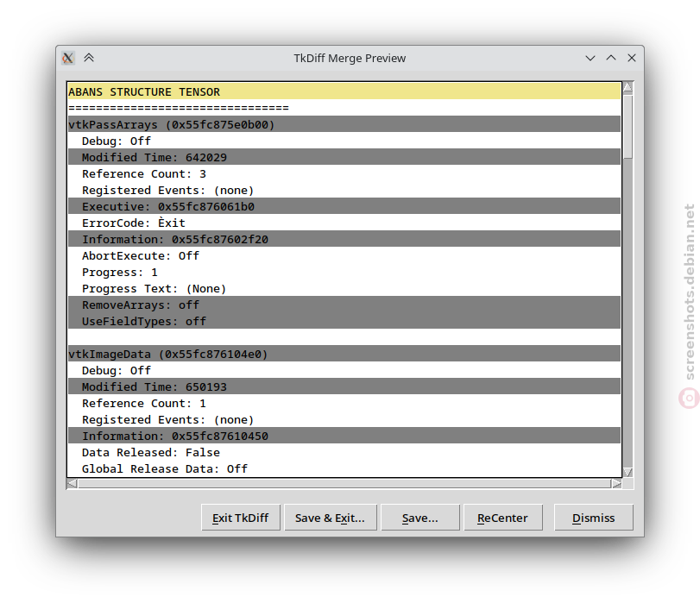
Task: Click the Information: 0x55fc87602f20 line
Action: [344, 239]
